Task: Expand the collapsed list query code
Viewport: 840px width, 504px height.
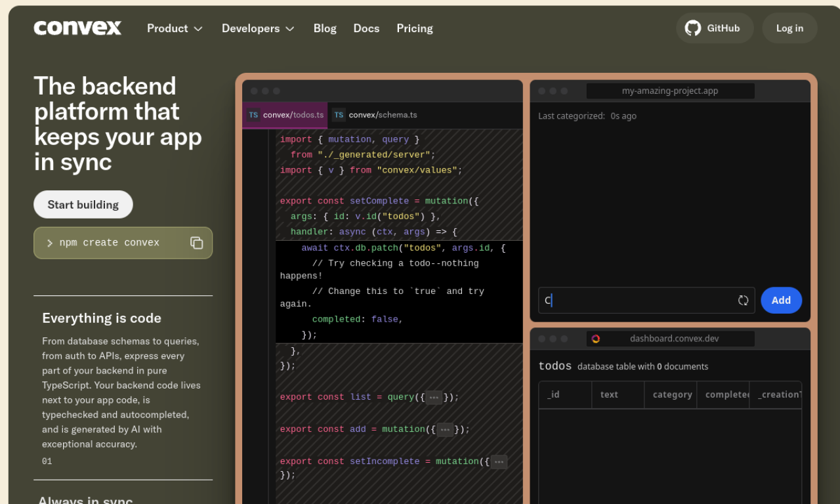Action: [x=434, y=397]
